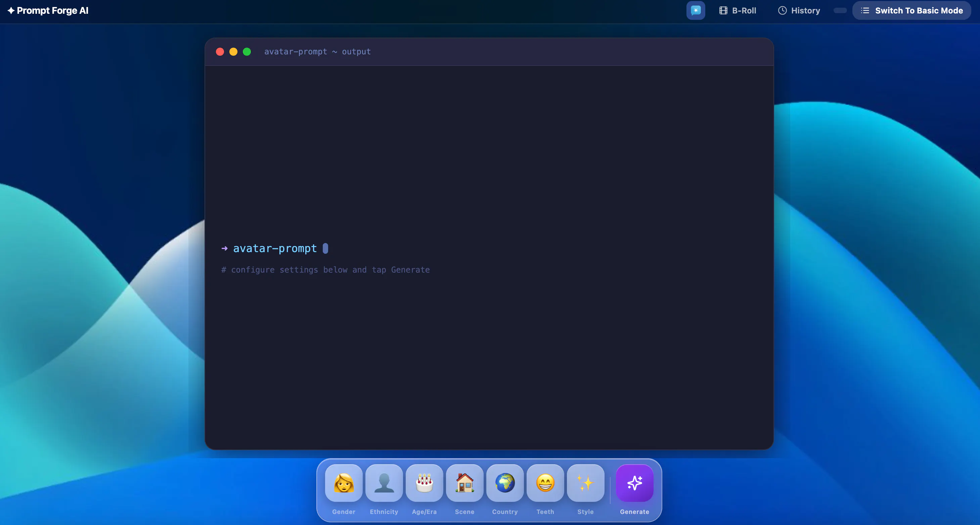
Task: Click the green maximize dot of terminal
Action: pyautogui.click(x=247, y=52)
